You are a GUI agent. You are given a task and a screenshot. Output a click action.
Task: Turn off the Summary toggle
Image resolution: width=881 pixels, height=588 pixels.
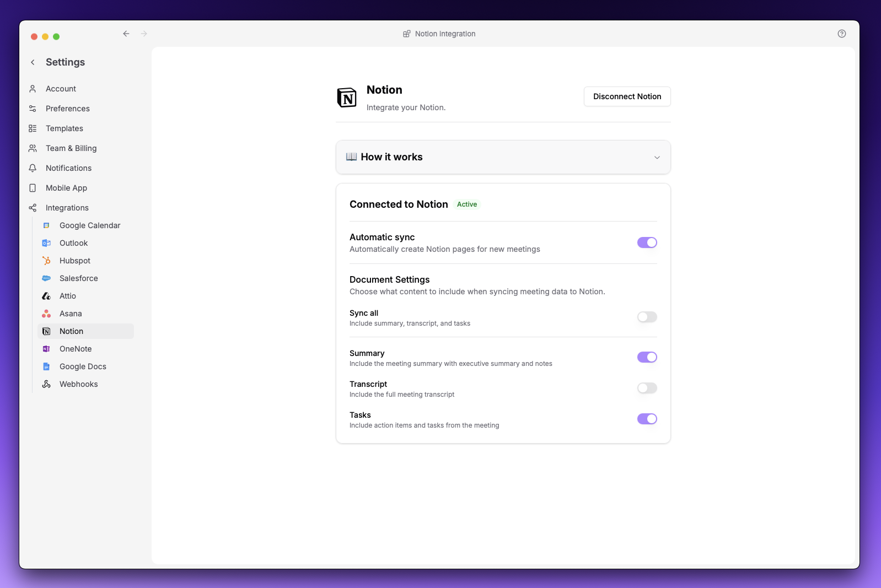[647, 357]
